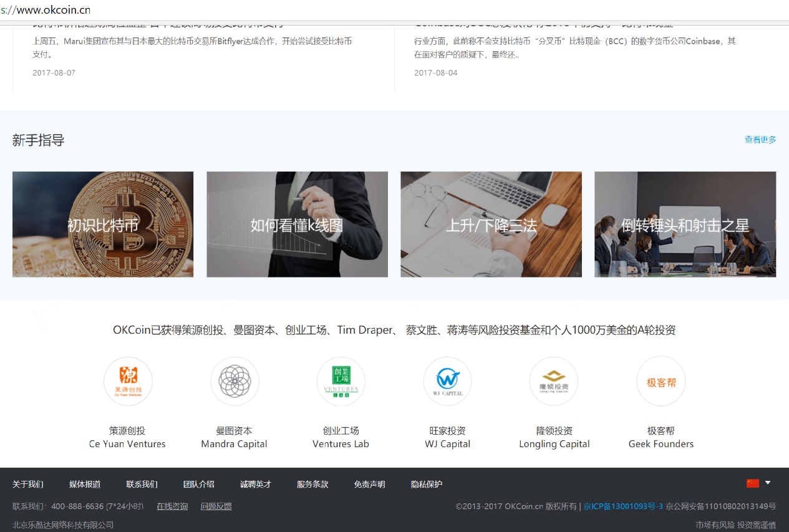The width and height of the screenshot is (789, 532).
Task: Click the 在线咨询 online support link
Action: point(172,506)
